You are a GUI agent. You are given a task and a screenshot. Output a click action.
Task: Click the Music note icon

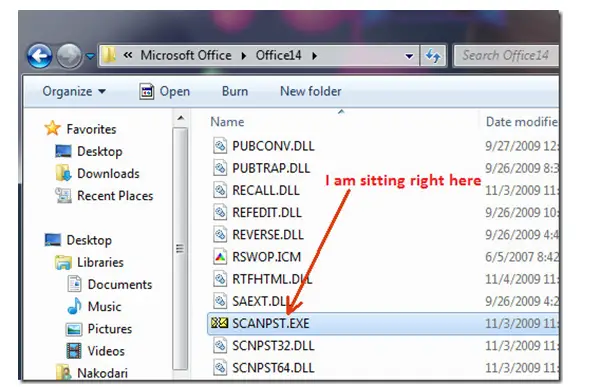click(74, 306)
